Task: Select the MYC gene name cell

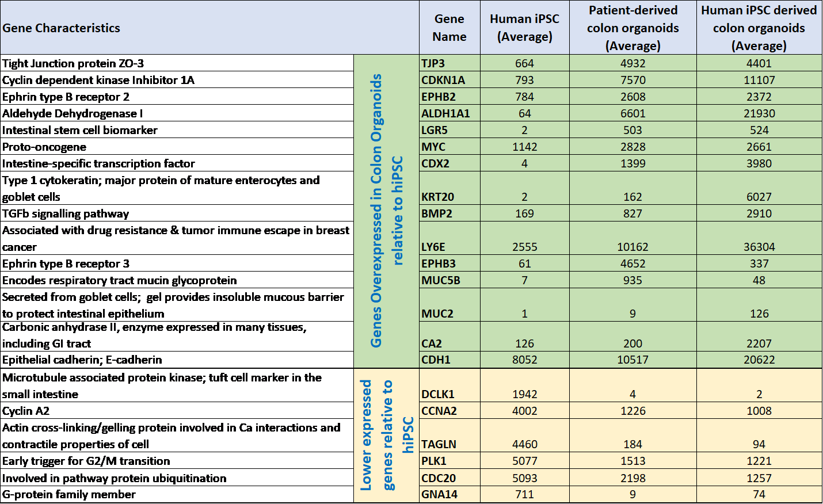Action: 449,146
